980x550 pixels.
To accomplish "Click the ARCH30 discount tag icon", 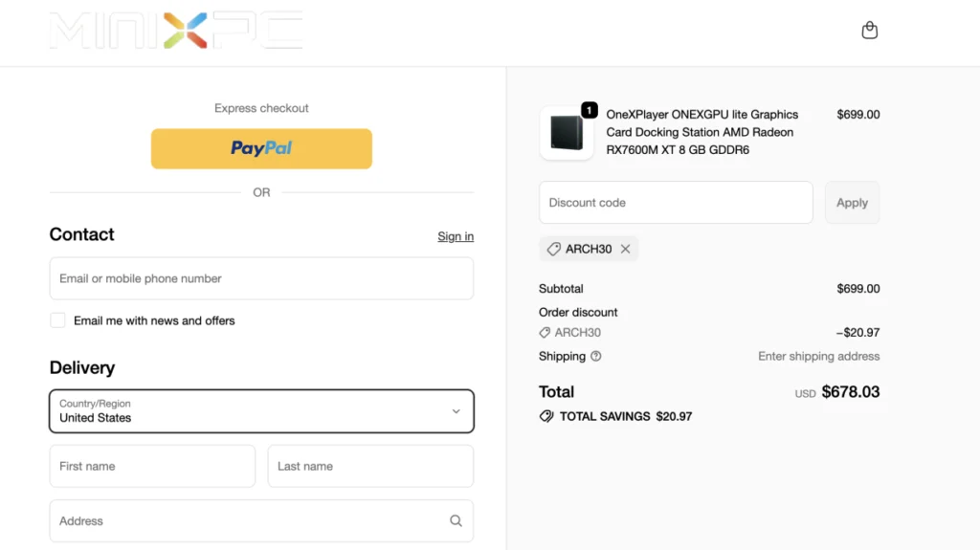I will point(553,249).
